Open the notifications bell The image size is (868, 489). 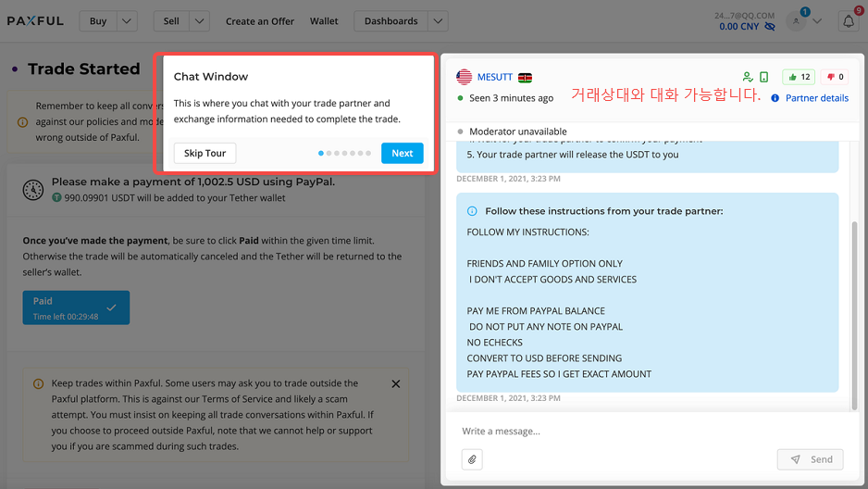(x=848, y=21)
